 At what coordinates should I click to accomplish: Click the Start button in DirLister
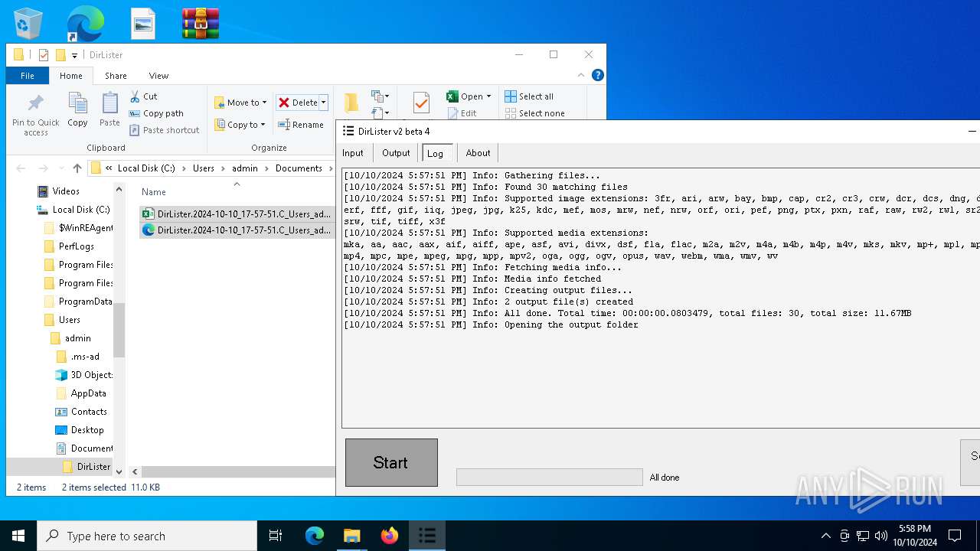391,462
